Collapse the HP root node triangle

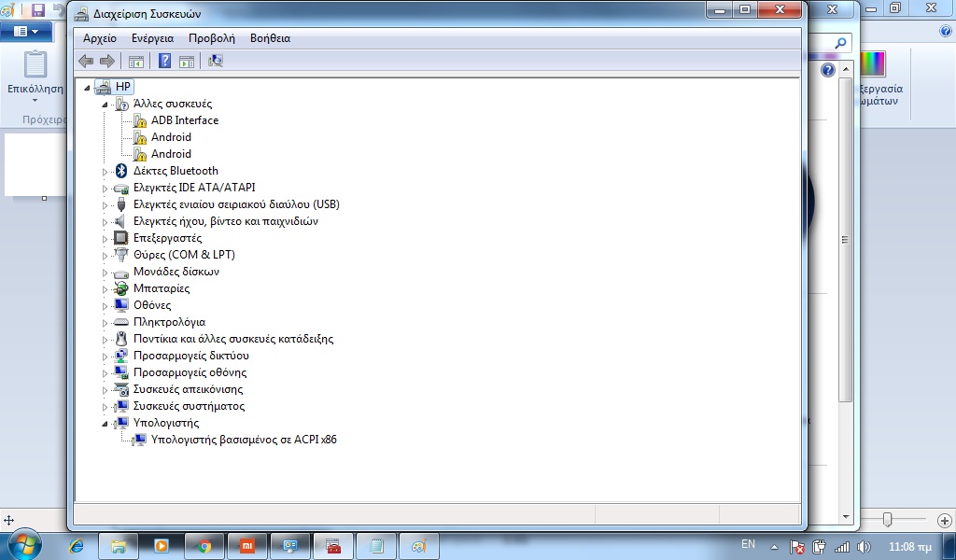[x=87, y=88]
